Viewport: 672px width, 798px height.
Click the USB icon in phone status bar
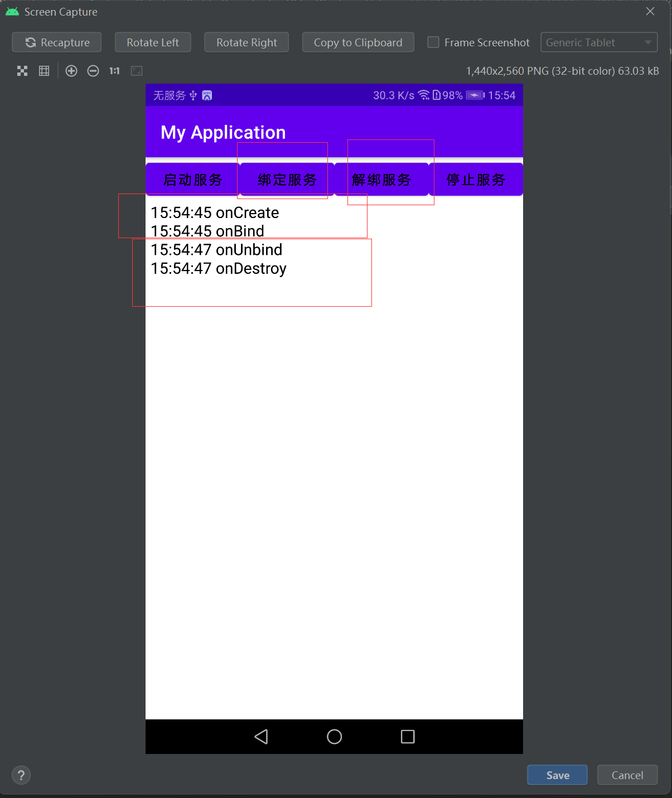(193, 95)
